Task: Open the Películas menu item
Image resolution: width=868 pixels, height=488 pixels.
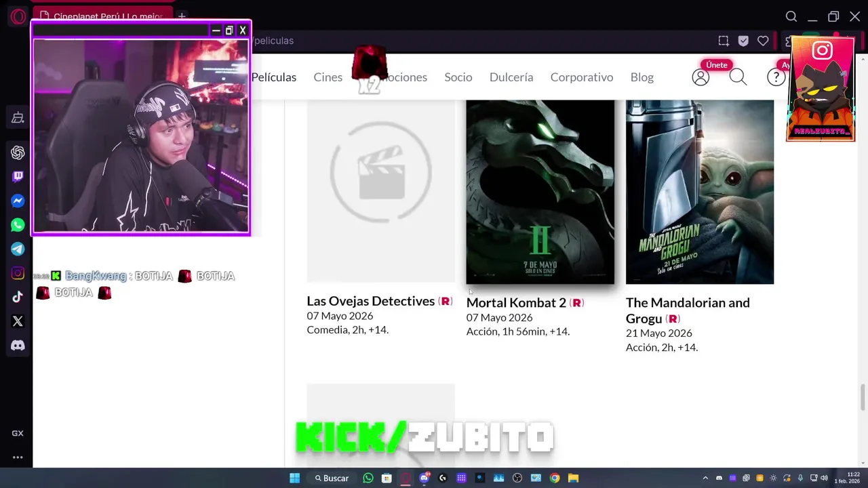Action: (x=274, y=77)
